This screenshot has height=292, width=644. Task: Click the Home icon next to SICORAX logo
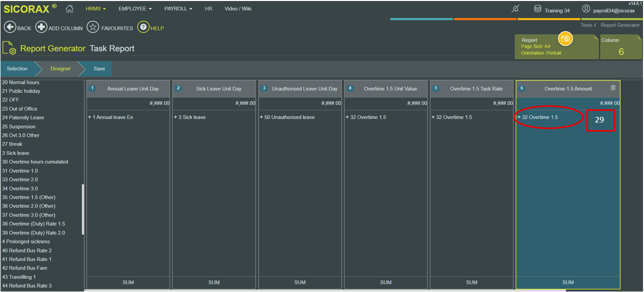pos(70,9)
